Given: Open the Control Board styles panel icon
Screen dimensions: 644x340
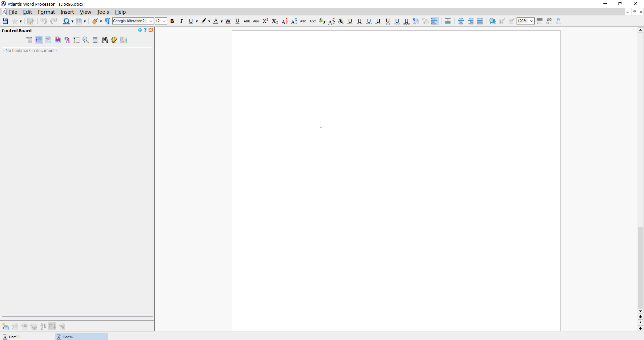Looking at the screenshot, I should (x=67, y=40).
